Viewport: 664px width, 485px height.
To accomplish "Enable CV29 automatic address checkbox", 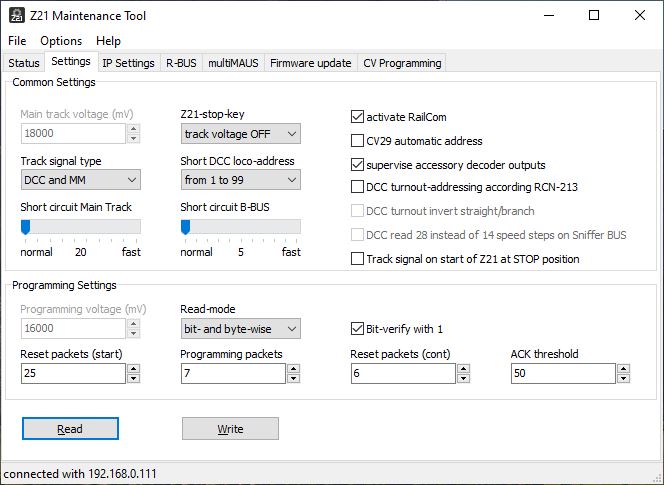I will point(358,141).
